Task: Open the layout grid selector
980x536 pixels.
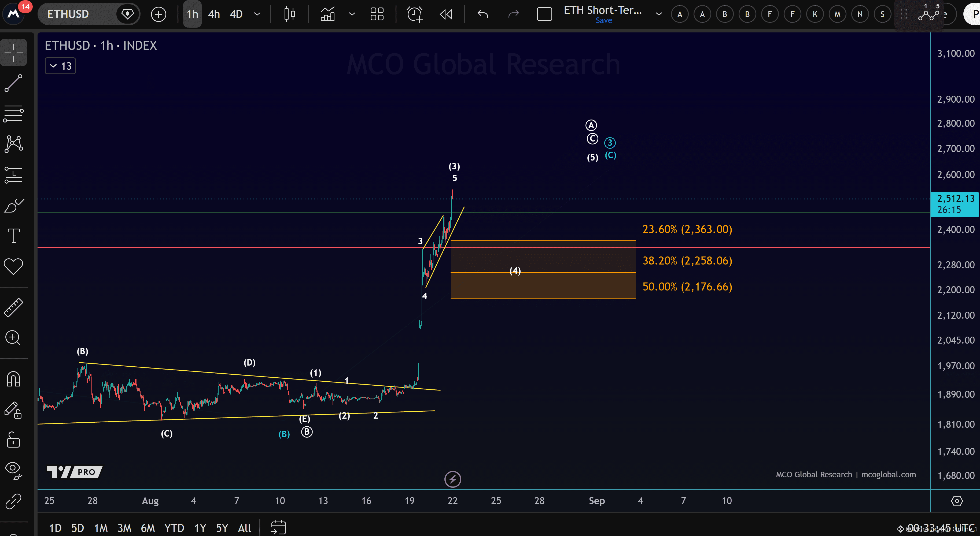Action: coord(377,14)
